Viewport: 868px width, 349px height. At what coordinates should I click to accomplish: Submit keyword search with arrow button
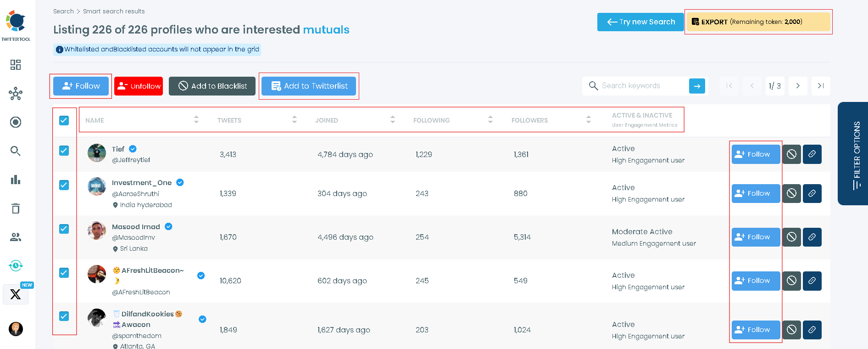(697, 86)
